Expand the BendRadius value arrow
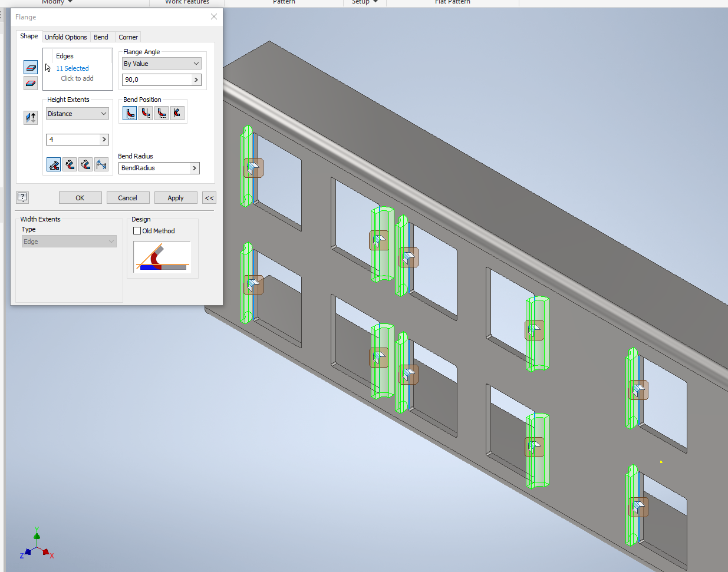Screen dimensions: 728x572 click(195, 168)
